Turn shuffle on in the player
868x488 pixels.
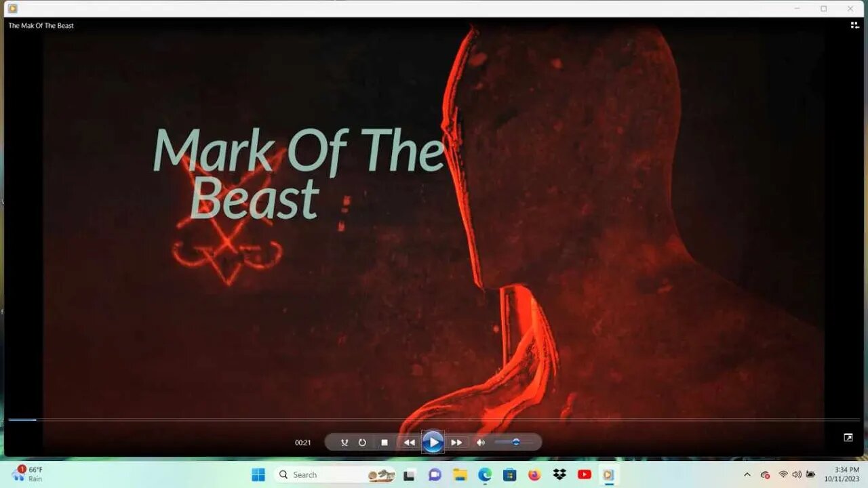pyautogui.click(x=344, y=443)
